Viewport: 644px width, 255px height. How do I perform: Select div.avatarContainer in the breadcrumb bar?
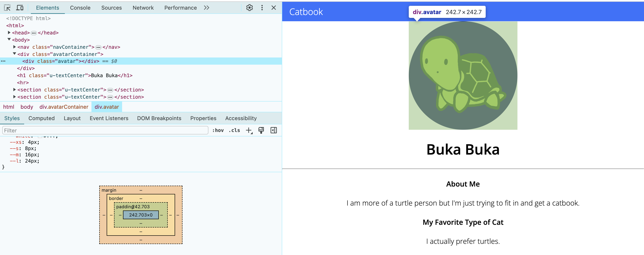point(64,107)
